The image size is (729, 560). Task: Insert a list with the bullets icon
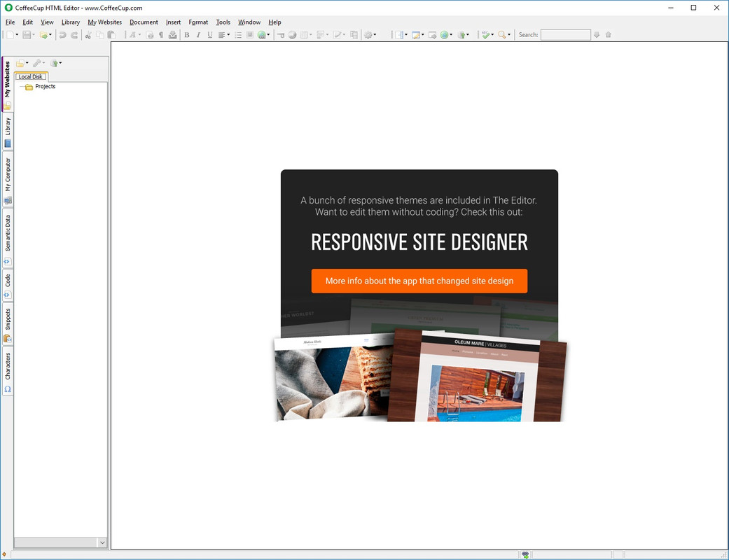(x=238, y=35)
